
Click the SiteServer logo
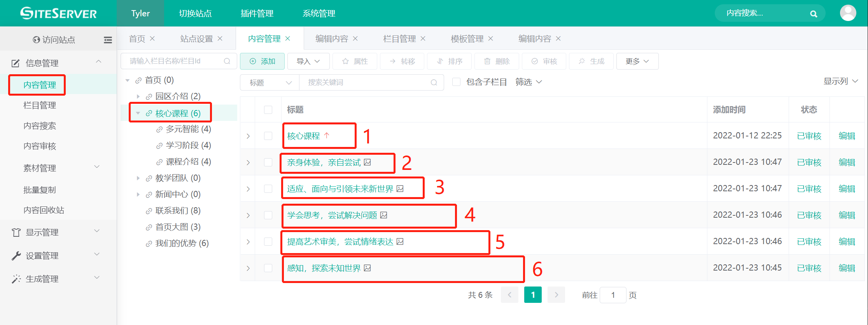[x=58, y=13]
